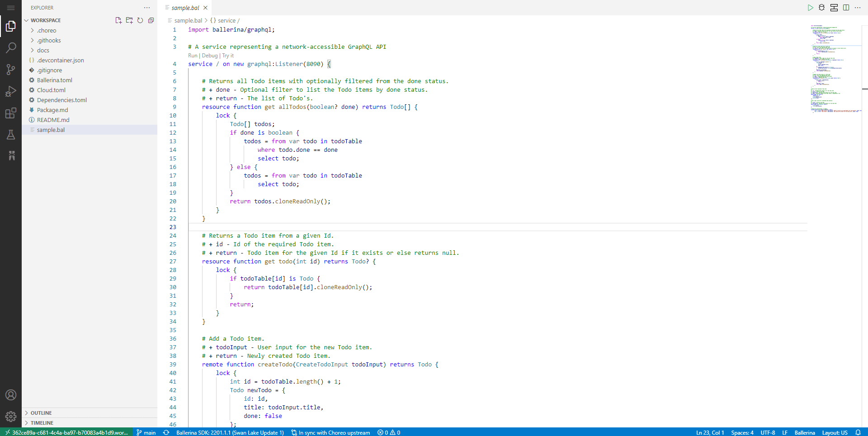This screenshot has height=436, width=868.
Task: Open the Source Control view
Action: coord(11,69)
